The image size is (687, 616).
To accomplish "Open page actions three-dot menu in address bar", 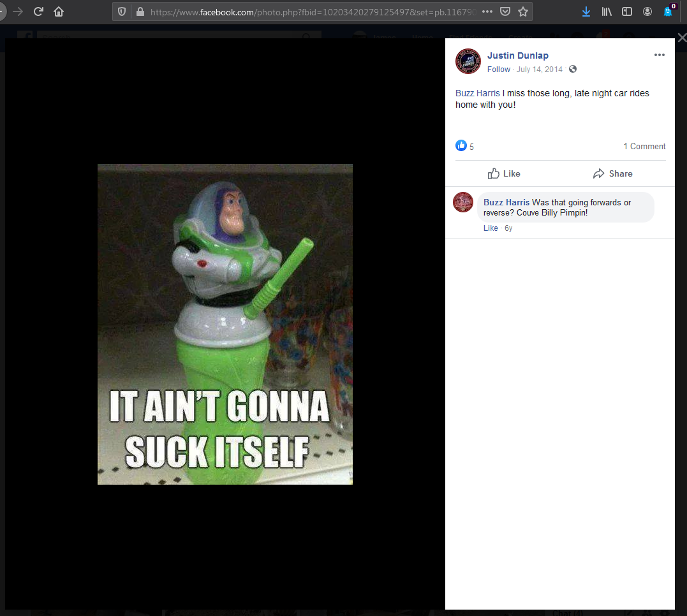I will pos(487,12).
